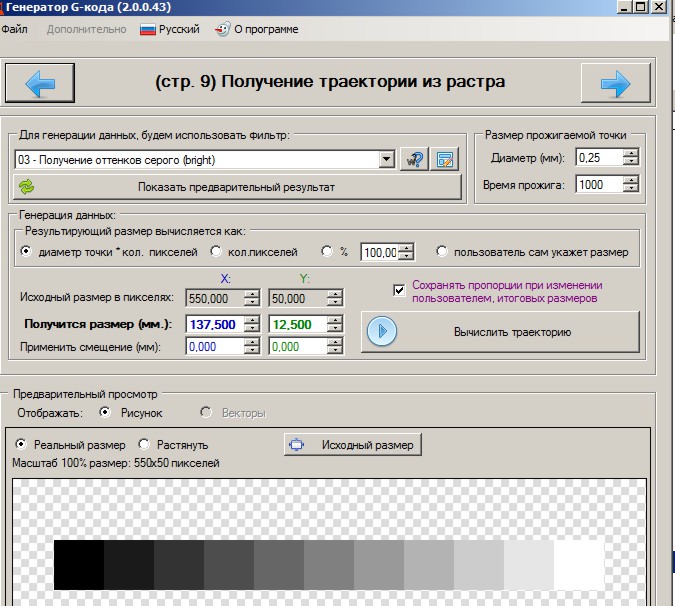
Task: Click the result X size 137,500 field
Action: (x=215, y=324)
